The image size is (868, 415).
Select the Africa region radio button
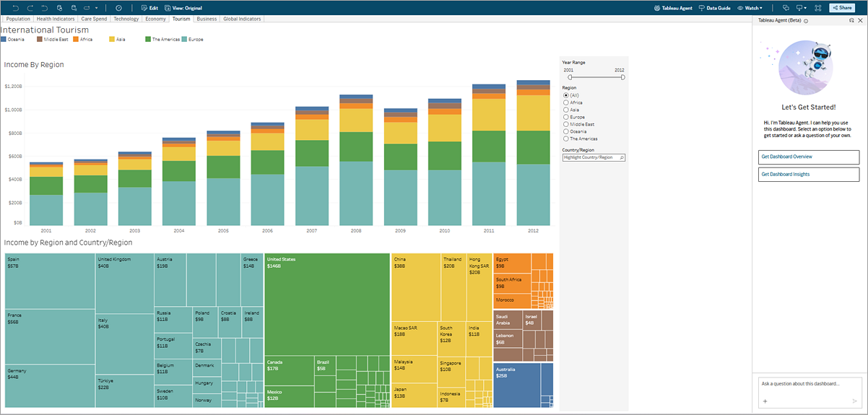565,102
